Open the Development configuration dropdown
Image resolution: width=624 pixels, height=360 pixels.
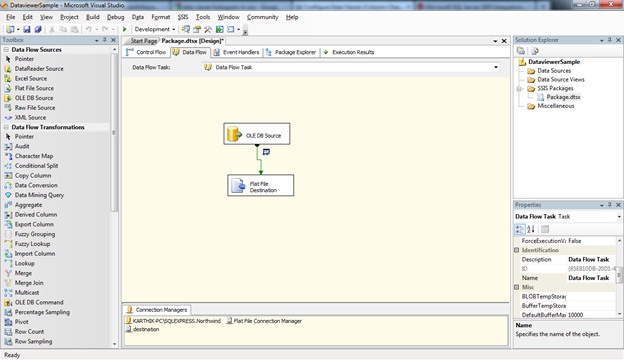155,29
